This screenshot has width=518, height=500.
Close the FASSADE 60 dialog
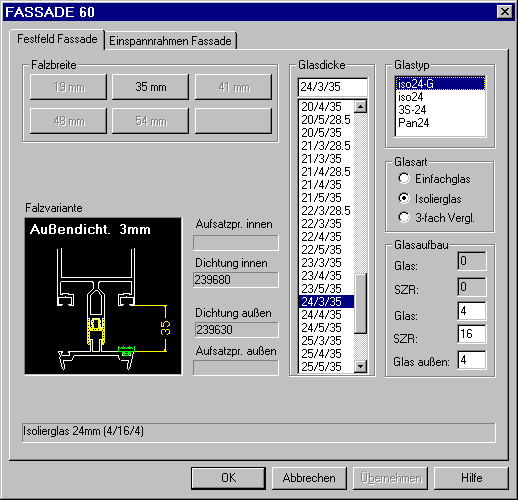pyautogui.click(x=505, y=12)
